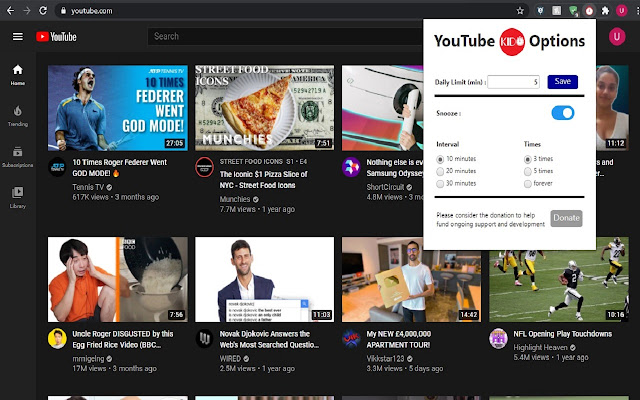The width and height of the screenshot is (640, 400).
Task: Open Novak Djokovic WIRED video thumbnail
Action: coord(264,280)
